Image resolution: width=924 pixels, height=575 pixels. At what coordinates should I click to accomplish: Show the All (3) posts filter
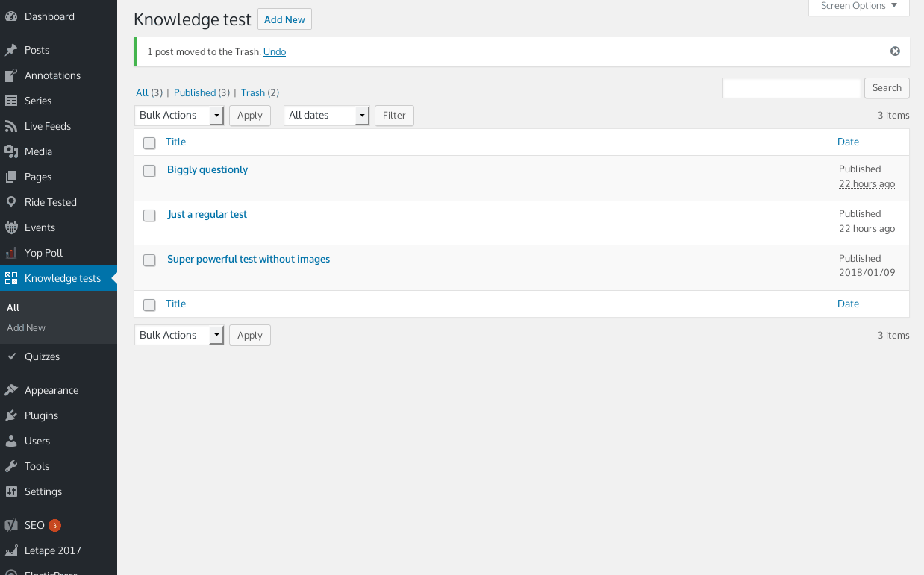click(x=149, y=93)
